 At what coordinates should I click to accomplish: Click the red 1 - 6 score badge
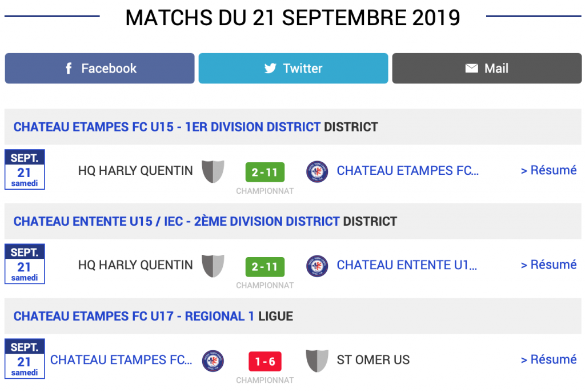point(265,362)
